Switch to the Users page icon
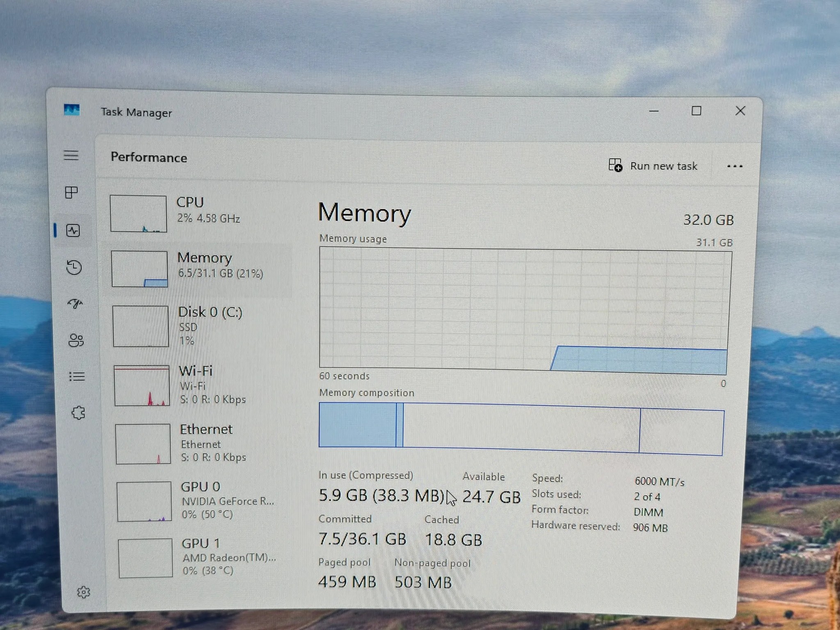840x630 pixels. tap(76, 340)
